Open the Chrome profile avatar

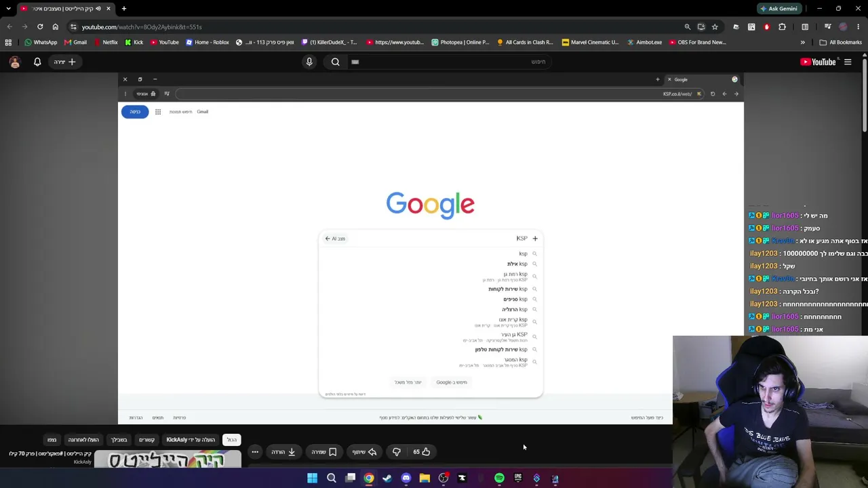[843, 27]
